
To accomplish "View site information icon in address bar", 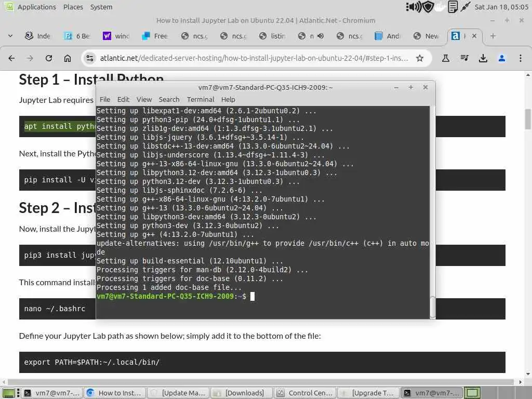I will click(x=90, y=58).
